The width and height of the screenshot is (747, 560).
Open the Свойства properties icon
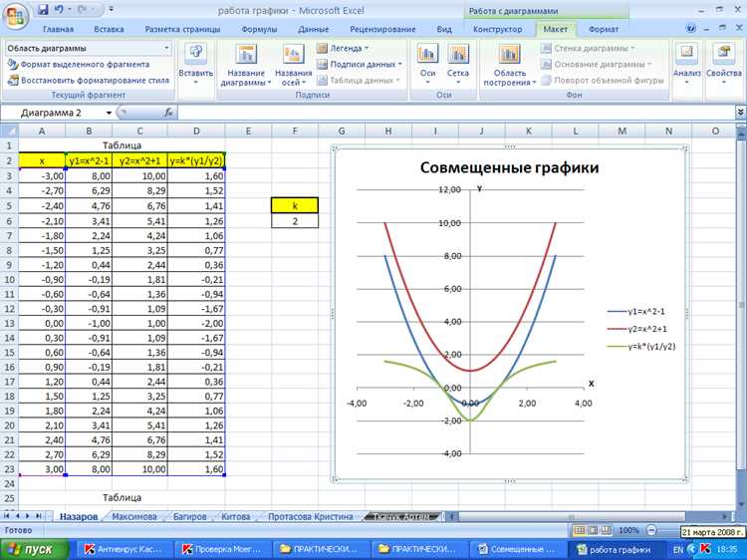click(724, 65)
